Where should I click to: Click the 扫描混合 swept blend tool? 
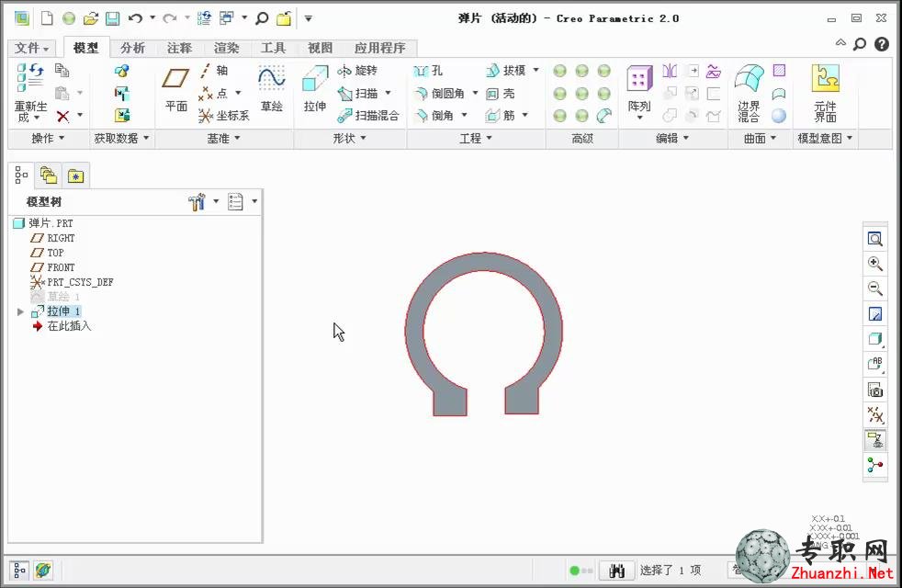coord(368,116)
